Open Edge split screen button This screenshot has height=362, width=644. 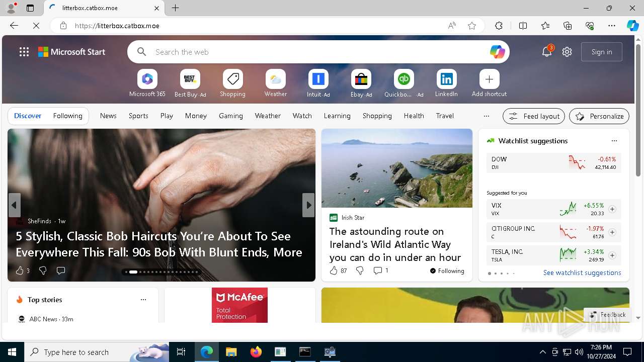tap(523, 26)
